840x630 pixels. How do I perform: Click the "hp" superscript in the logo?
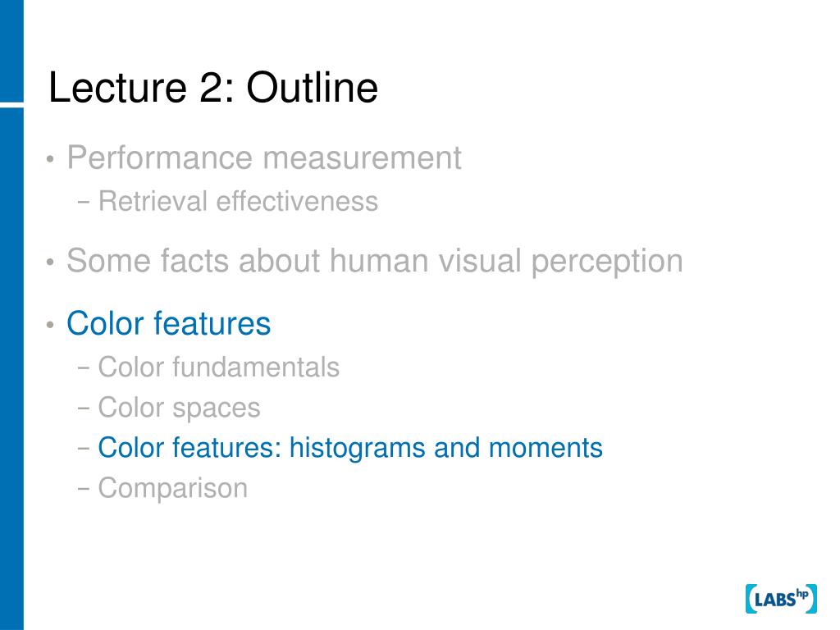point(802,593)
